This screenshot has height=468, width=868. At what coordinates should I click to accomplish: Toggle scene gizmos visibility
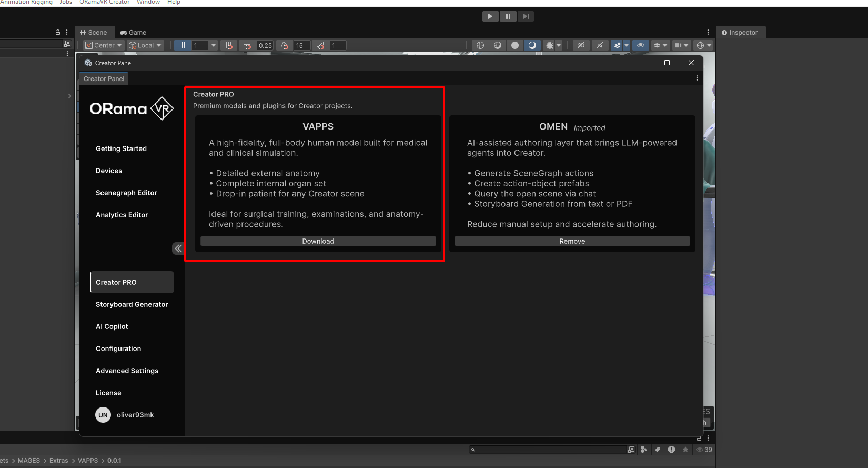(x=700, y=45)
